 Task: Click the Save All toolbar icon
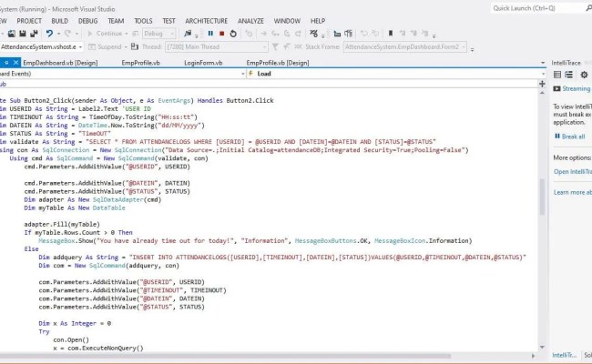(x=34, y=34)
